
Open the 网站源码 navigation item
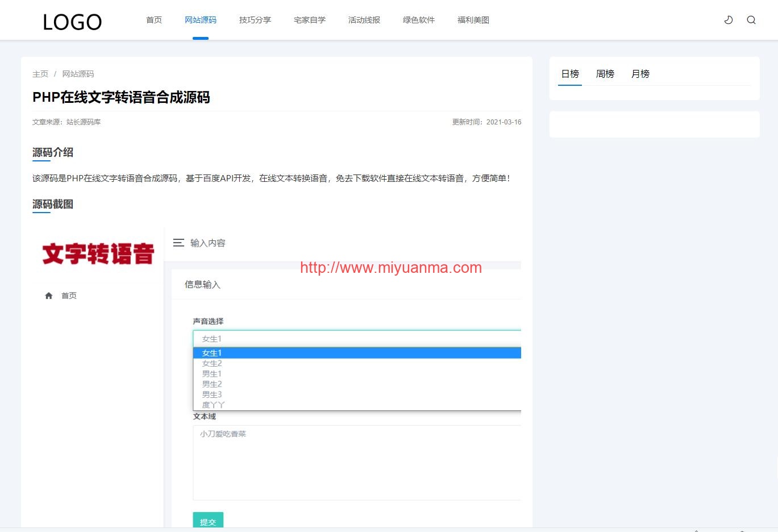click(x=201, y=20)
